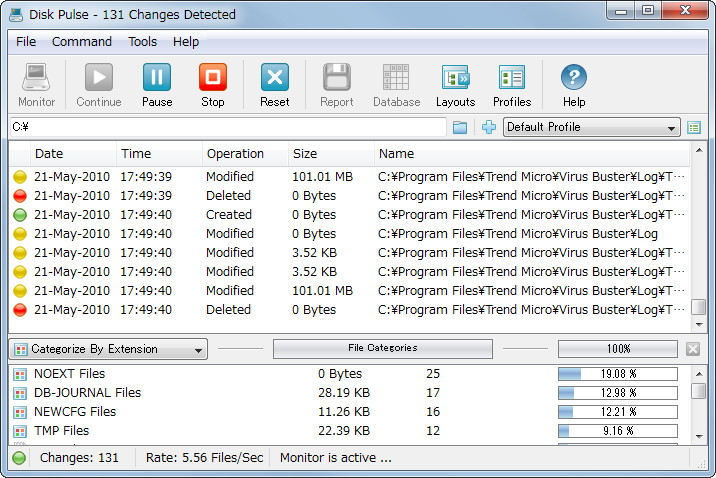The height and width of the screenshot is (478, 716).
Task: Pause disk monitoring
Action: click(x=157, y=86)
